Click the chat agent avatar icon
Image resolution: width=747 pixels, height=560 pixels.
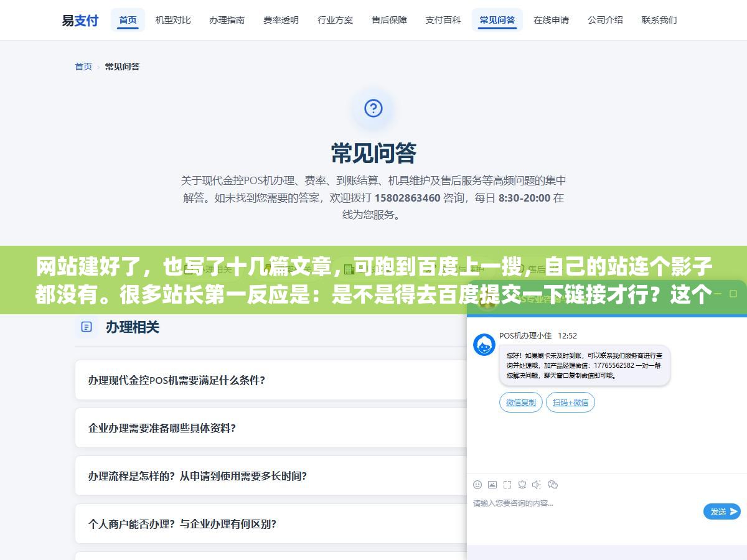pos(484,345)
